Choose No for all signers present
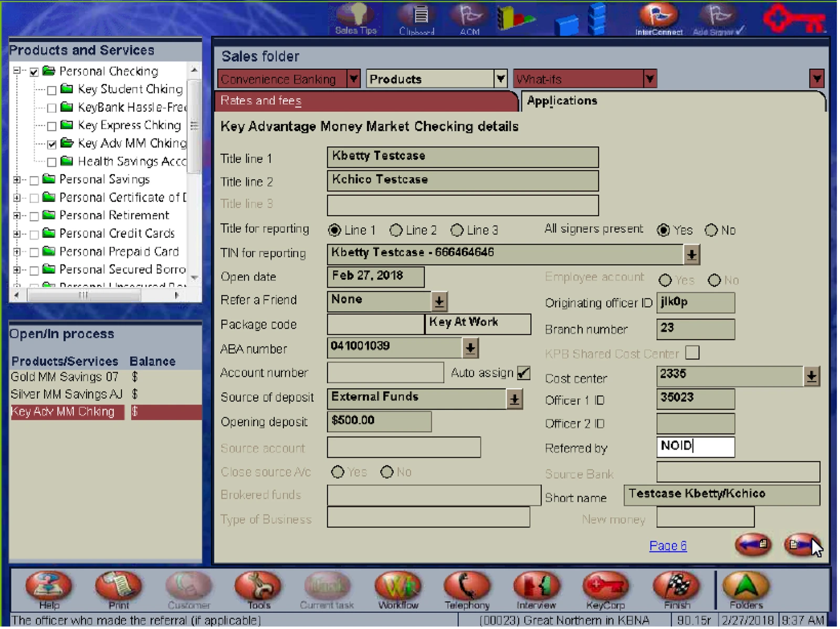This screenshot has height=629, width=840. (x=711, y=230)
